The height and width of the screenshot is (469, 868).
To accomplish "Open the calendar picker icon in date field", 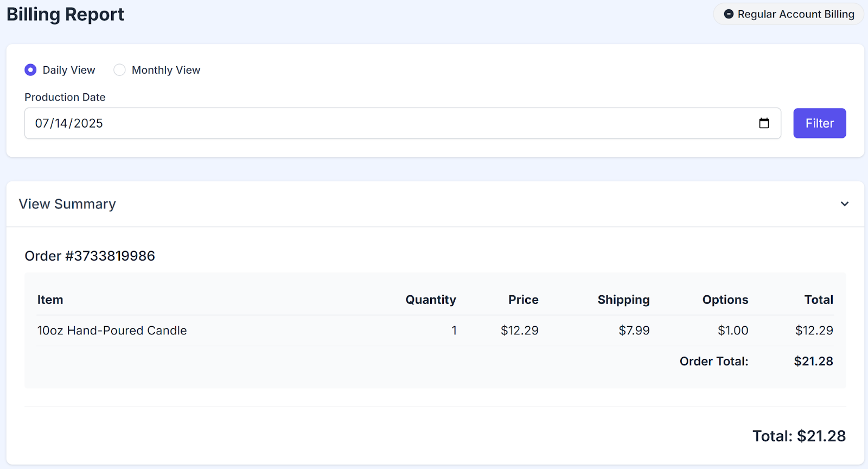I will pyautogui.click(x=764, y=123).
